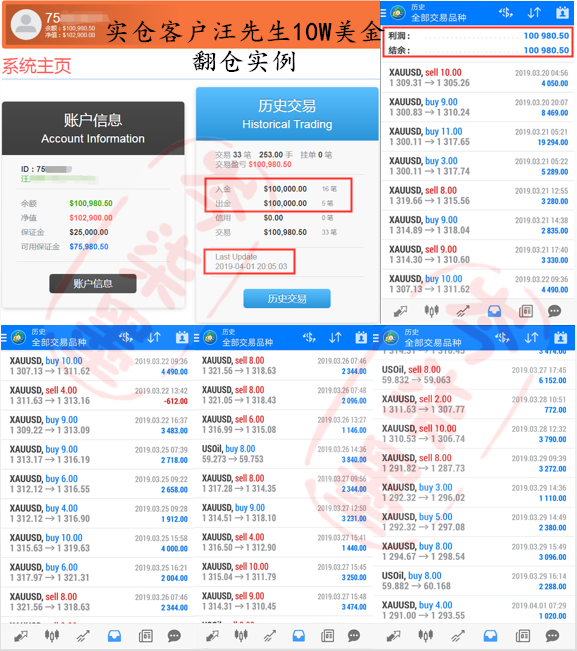
Task: Open calendar icon in panel starting 2019.03.26 07:46
Action: coord(361,338)
